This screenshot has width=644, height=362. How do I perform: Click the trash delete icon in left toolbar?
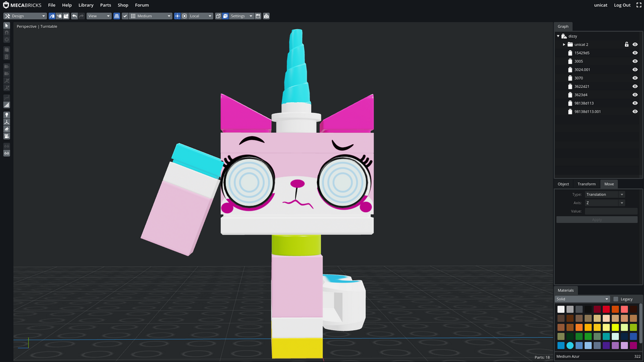pyautogui.click(x=7, y=57)
